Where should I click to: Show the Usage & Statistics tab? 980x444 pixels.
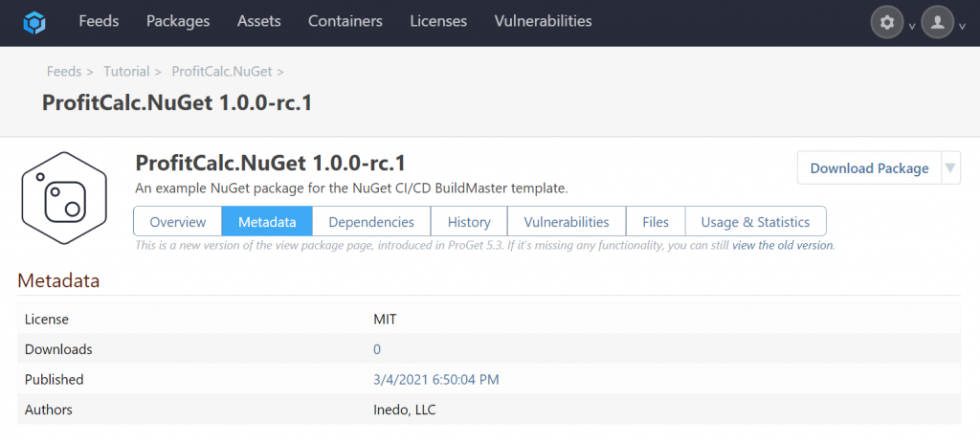pos(755,222)
